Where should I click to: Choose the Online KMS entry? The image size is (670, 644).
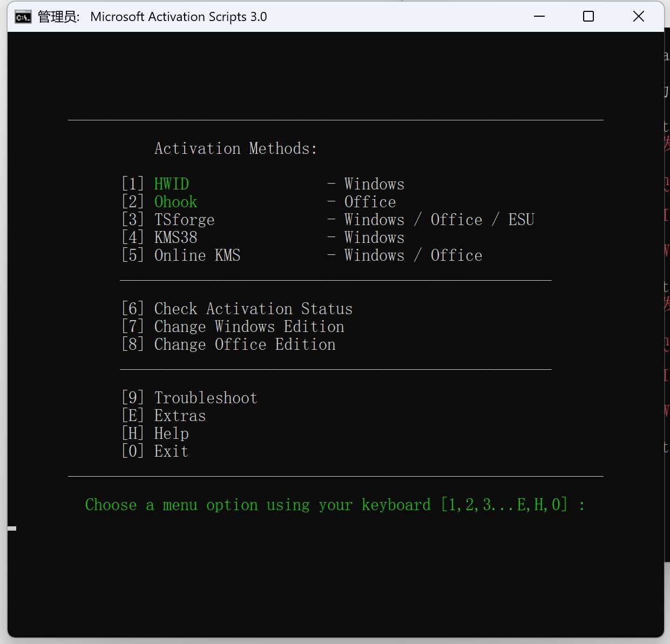(x=197, y=255)
